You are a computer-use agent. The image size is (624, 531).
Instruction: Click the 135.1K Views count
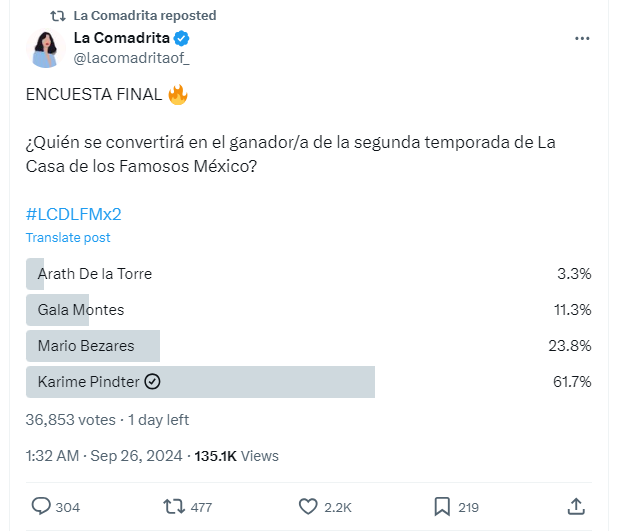click(x=237, y=456)
